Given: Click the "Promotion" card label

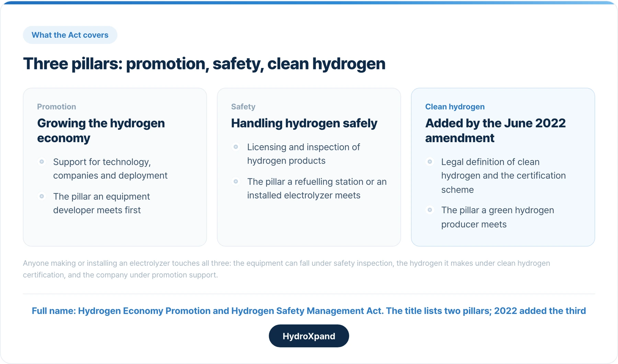Looking at the screenshot, I should click(x=57, y=107).
